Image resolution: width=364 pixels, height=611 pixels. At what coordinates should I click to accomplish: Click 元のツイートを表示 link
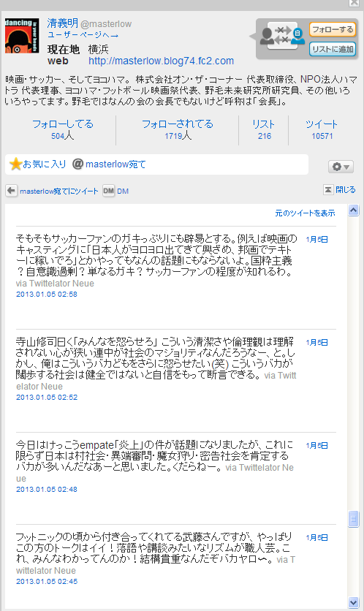point(305,213)
